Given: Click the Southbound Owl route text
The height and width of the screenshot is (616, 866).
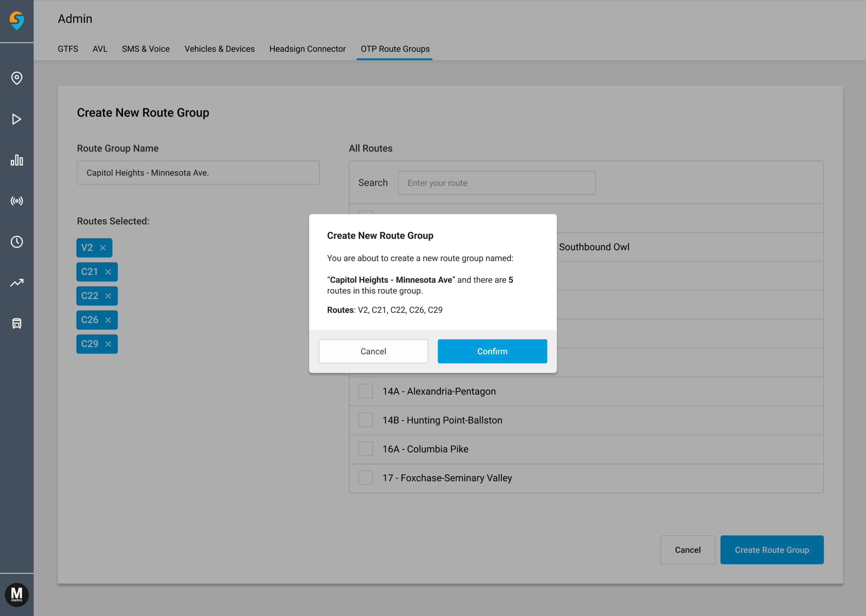Looking at the screenshot, I should coord(594,247).
